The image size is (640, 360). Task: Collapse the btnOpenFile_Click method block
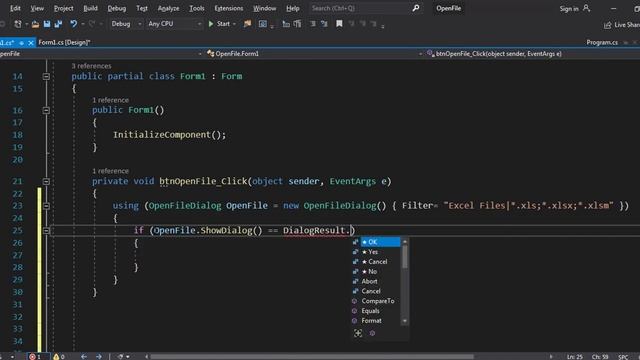coord(46,181)
